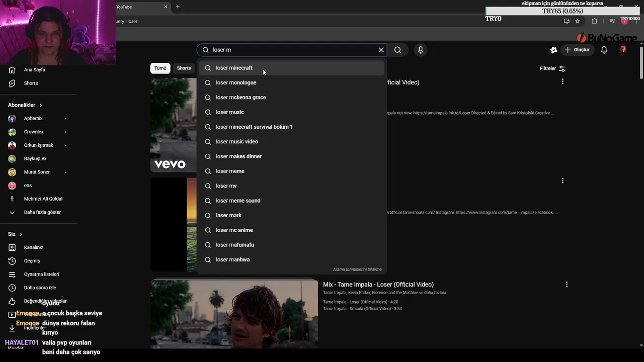Screen dimensions: 644x362
Task: Focus the YouTube search input field
Action: click(294, 50)
